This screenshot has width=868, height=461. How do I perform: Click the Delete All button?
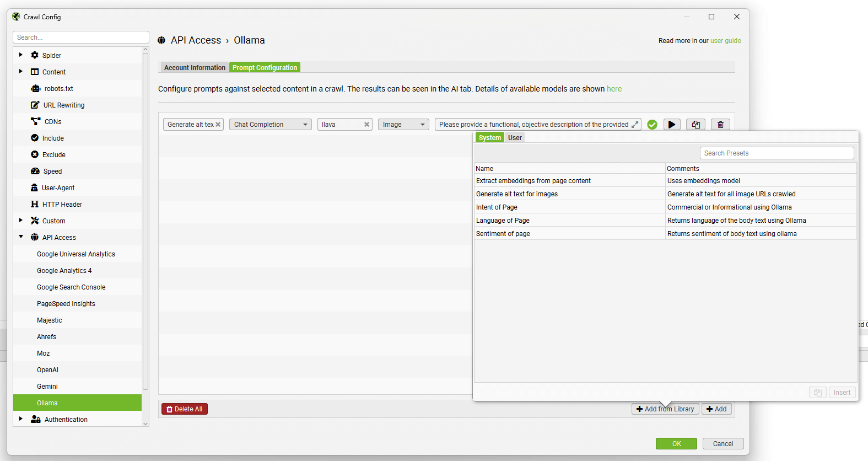point(185,409)
